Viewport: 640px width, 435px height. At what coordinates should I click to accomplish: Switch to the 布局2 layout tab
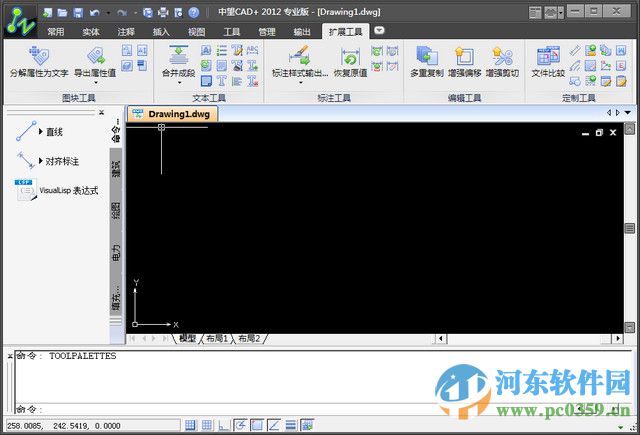coord(249,338)
